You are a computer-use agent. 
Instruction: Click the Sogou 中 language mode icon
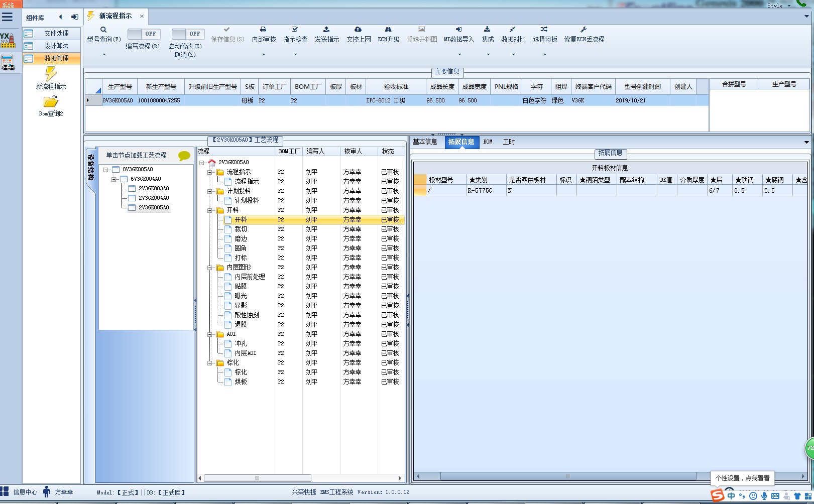coord(731,496)
